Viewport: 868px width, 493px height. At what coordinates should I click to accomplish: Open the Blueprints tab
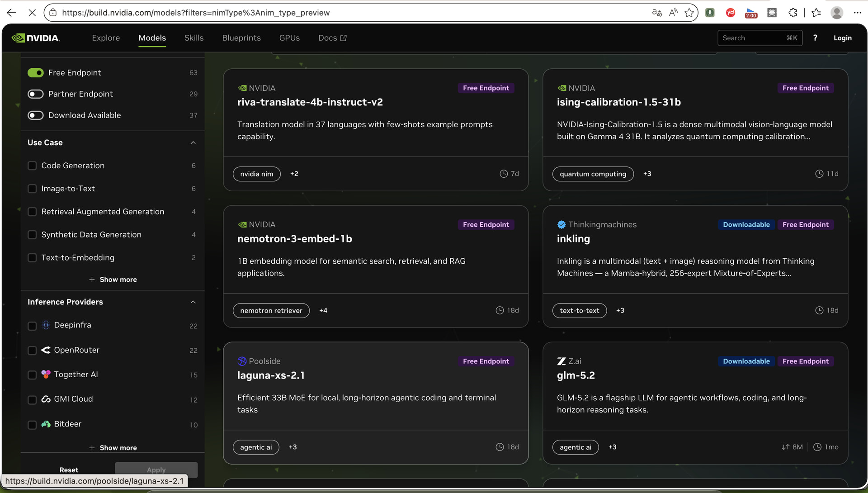[x=241, y=38]
